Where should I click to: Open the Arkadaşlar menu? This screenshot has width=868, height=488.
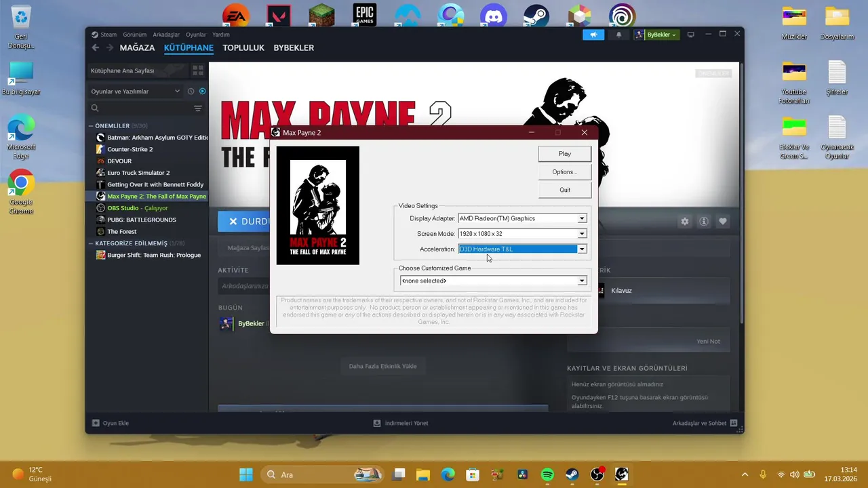click(166, 35)
